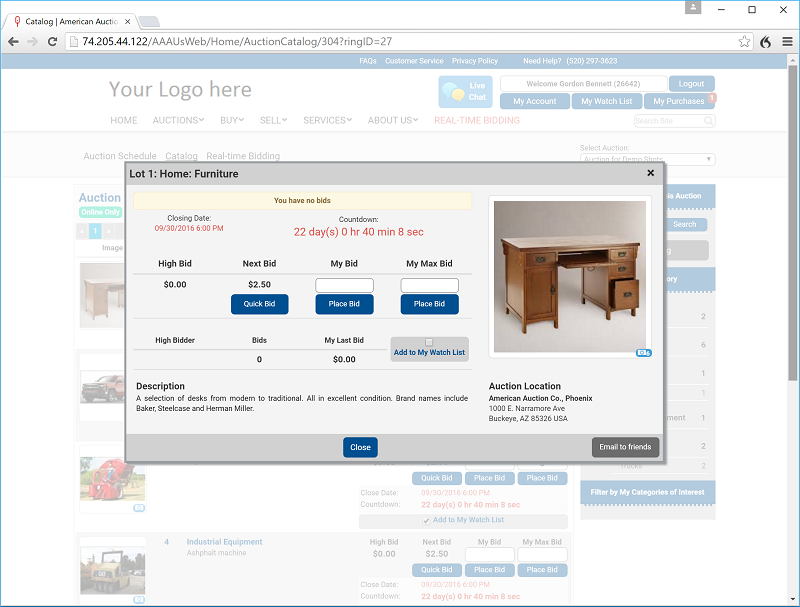Click the vertical page scrollbar thumb
The width and height of the screenshot is (800, 607).
[x=792, y=223]
